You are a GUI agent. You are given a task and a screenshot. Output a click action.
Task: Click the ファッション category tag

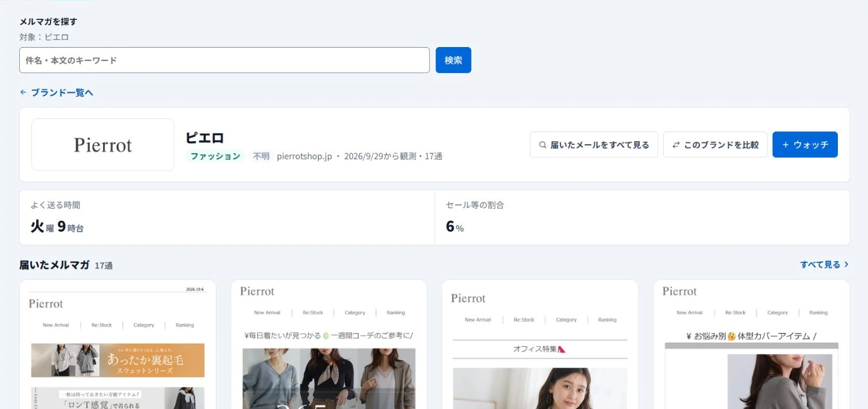(x=215, y=156)
